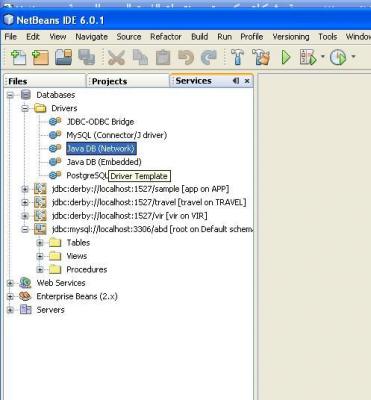Click the Databases node icon
Screen dimensions: 371x400
pos(26,95)
